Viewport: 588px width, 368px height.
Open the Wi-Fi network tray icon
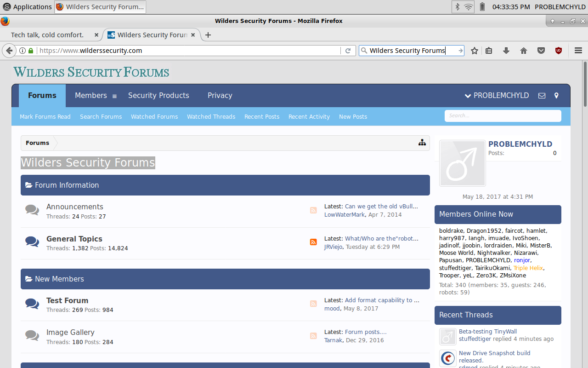(x=469, y=7)
